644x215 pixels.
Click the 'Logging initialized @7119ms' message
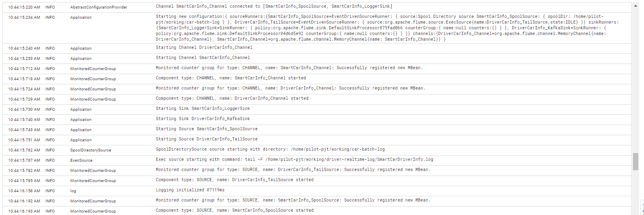(190, 190)
